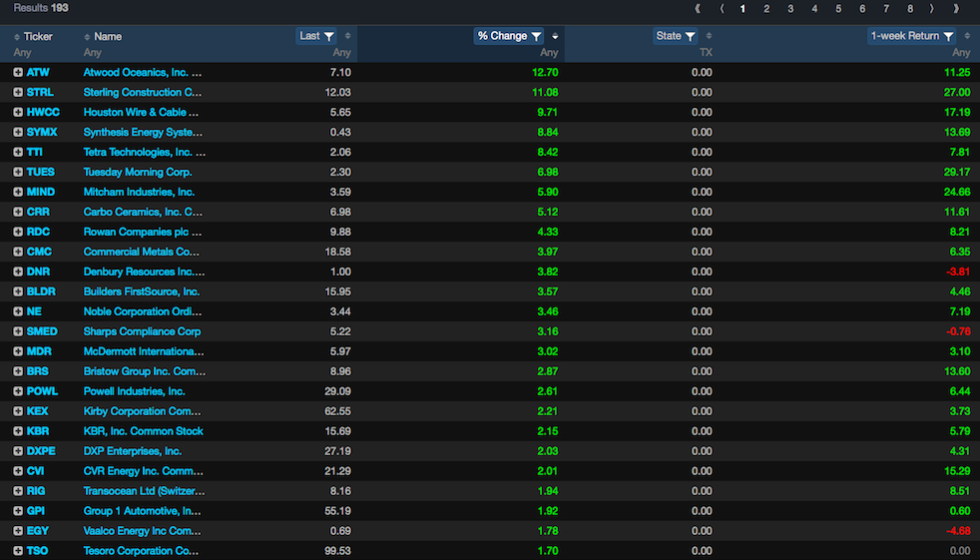Click the 99.53 last price for TSO
This screenshot has height=560, width=980.
pyautogui.click(x=337, y=551)
